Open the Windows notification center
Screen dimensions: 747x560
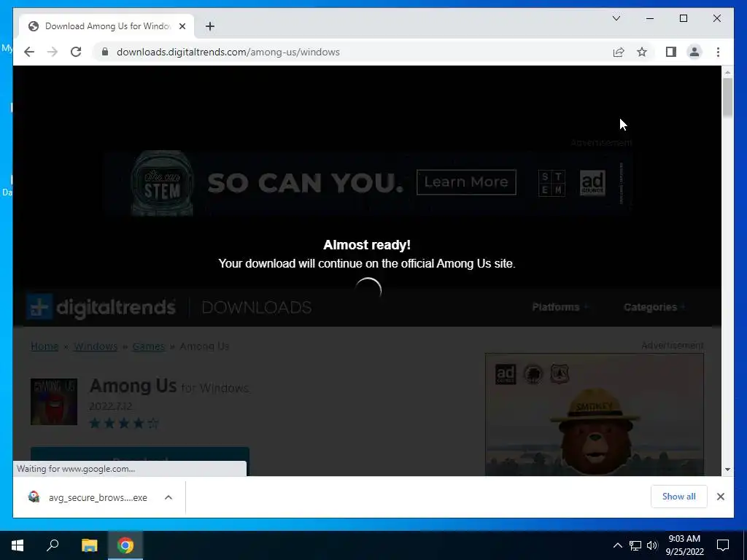click(723, 545)
